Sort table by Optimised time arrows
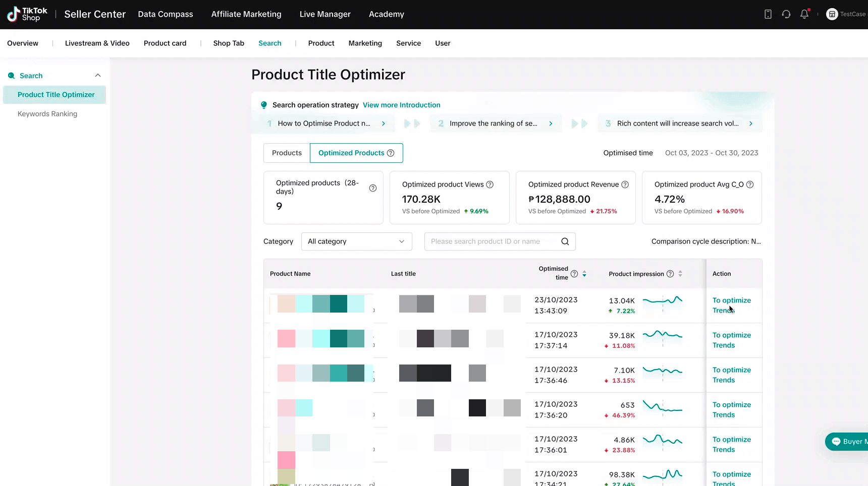 584,274
